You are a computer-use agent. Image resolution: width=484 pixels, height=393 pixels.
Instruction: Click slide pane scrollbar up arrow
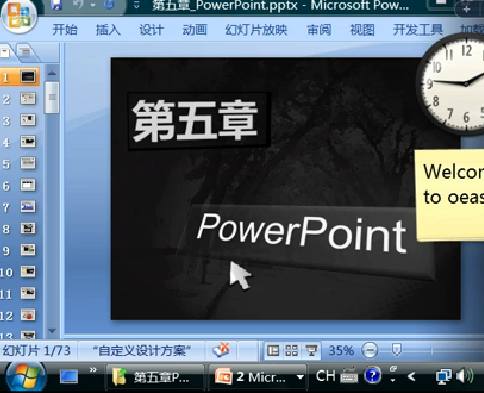click(x=52, y=73)
